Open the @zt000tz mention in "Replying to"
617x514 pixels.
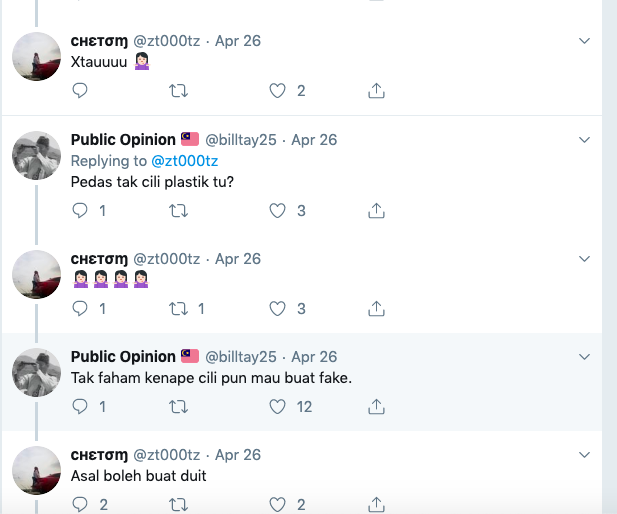coord(184,161)
